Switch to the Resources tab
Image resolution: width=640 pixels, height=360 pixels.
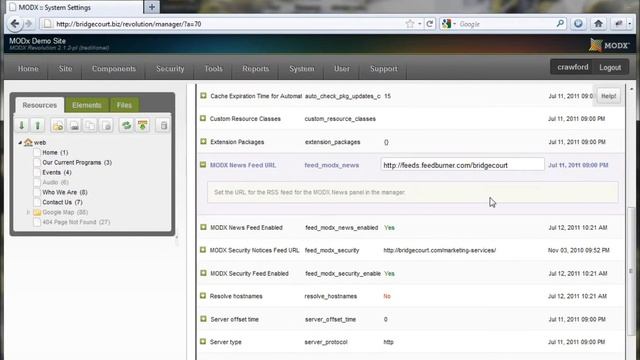tap(40, 105)
